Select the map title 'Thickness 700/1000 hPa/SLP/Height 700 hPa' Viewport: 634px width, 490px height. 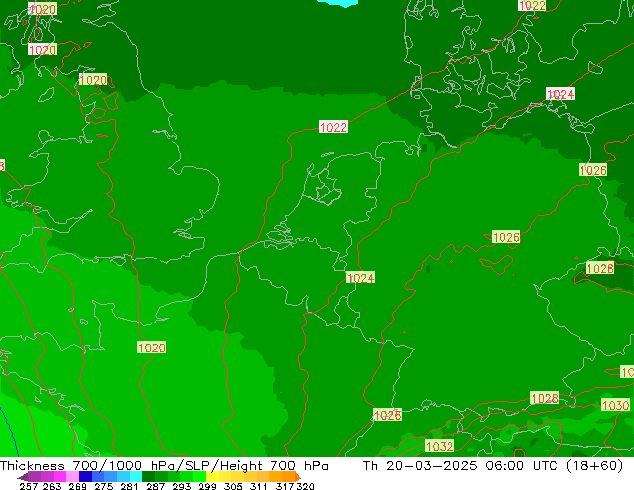tap(164, 466)
